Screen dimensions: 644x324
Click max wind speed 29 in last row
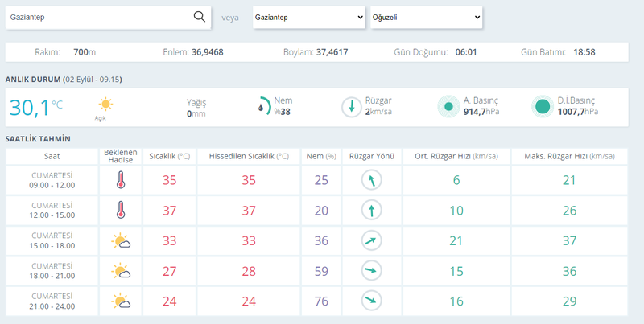tap(569, 301)
